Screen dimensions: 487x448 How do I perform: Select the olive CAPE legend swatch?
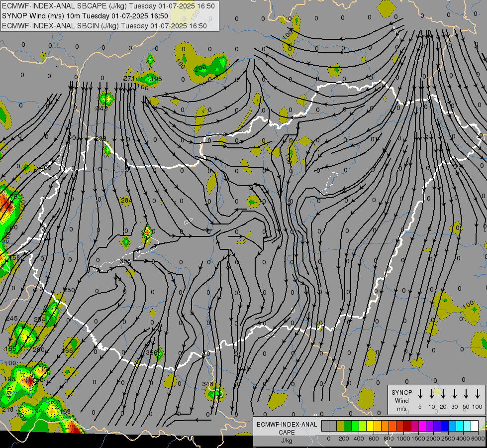tap(340, 426)
